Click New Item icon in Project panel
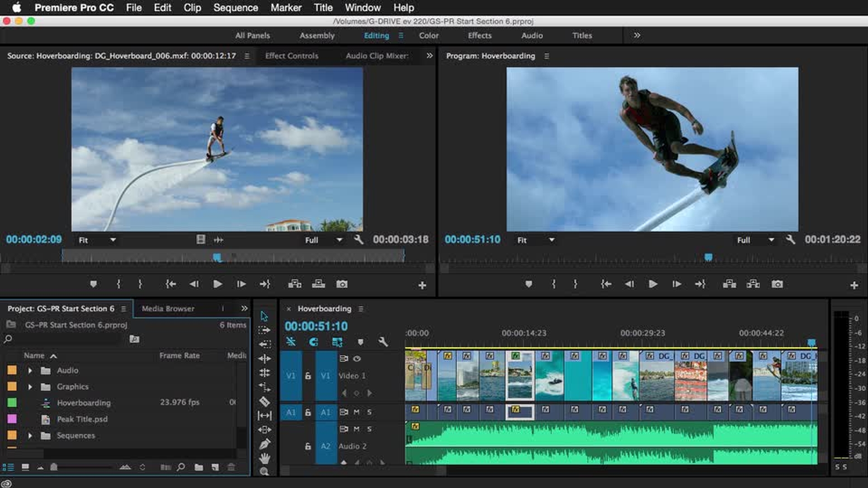 click(215, 467)
